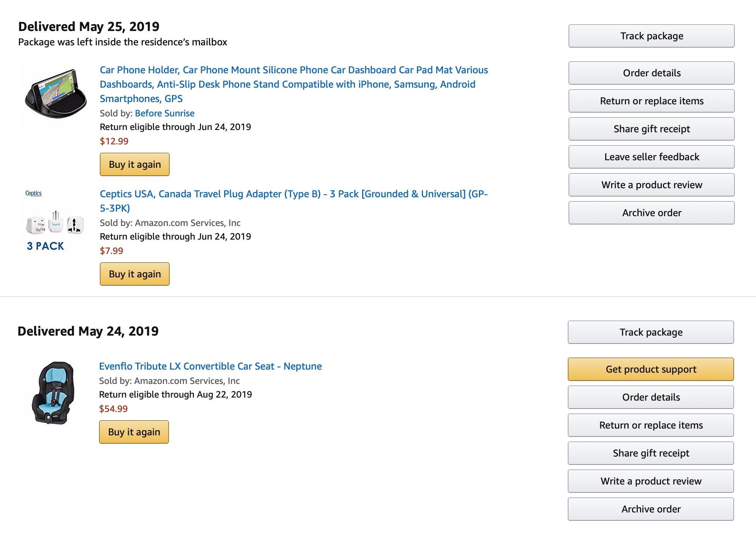Open the Ceptics Travel Plug Adapter title link
Screen dimensions: 756x551
pyautogui.click(x=294, y=201)
